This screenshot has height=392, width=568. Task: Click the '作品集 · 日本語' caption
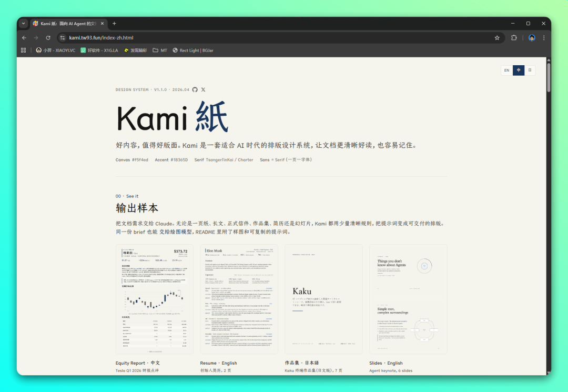(x=302, y=363)
